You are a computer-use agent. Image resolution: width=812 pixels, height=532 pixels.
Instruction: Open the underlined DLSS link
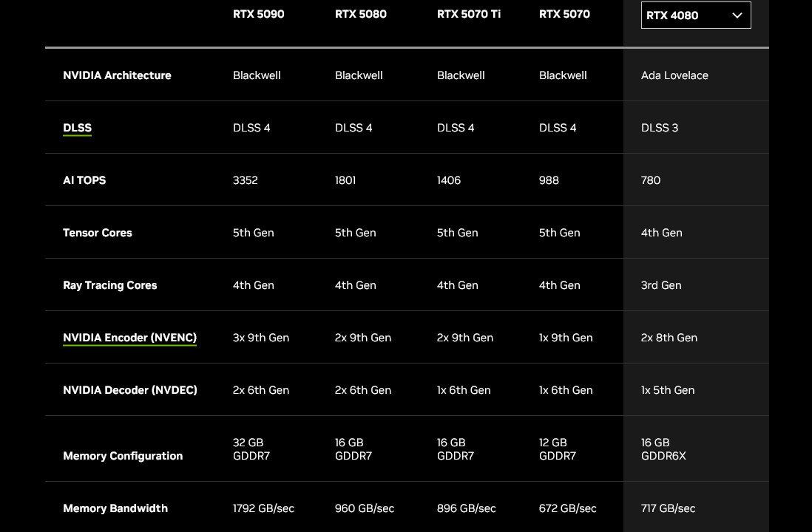(77, 128)
